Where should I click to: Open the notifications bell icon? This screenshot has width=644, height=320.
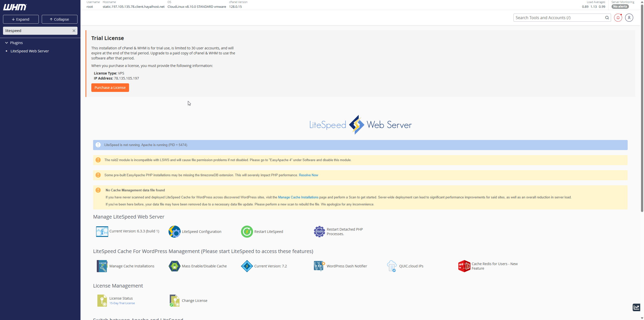click(x=618, y=18)
